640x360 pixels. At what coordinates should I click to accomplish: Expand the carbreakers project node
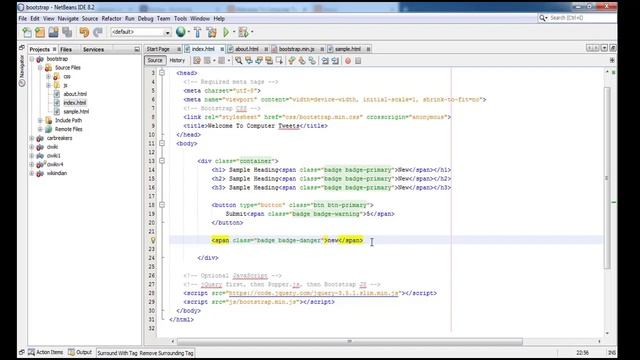[32, 138]
